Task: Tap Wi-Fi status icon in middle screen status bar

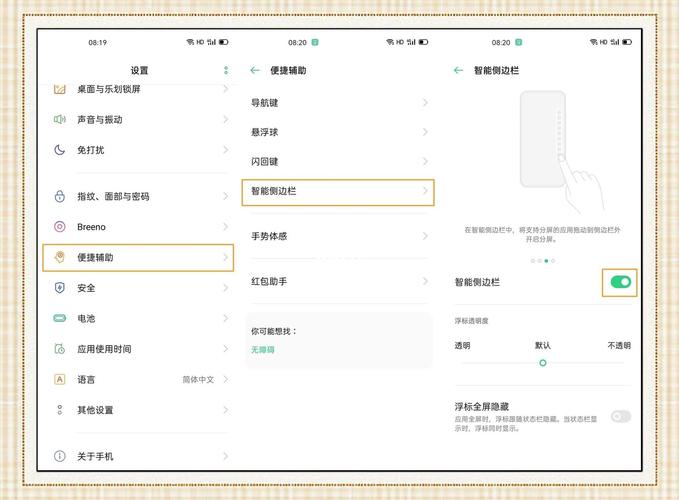Action: click(x=390, y=42)
